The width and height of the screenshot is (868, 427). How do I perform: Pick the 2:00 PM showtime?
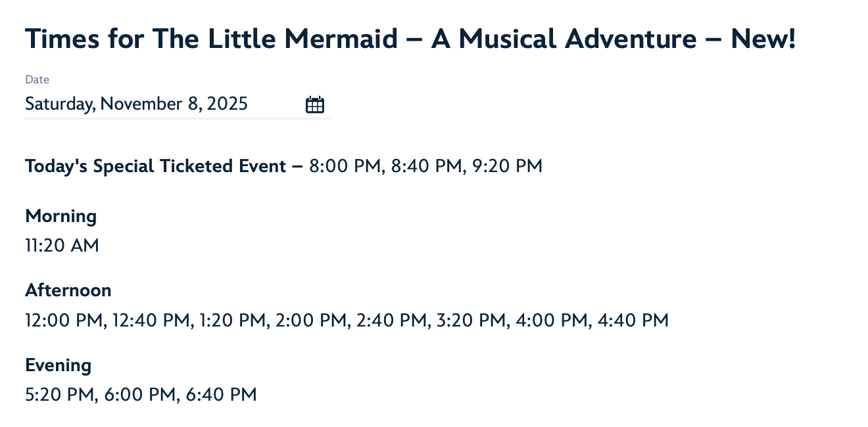311,321
